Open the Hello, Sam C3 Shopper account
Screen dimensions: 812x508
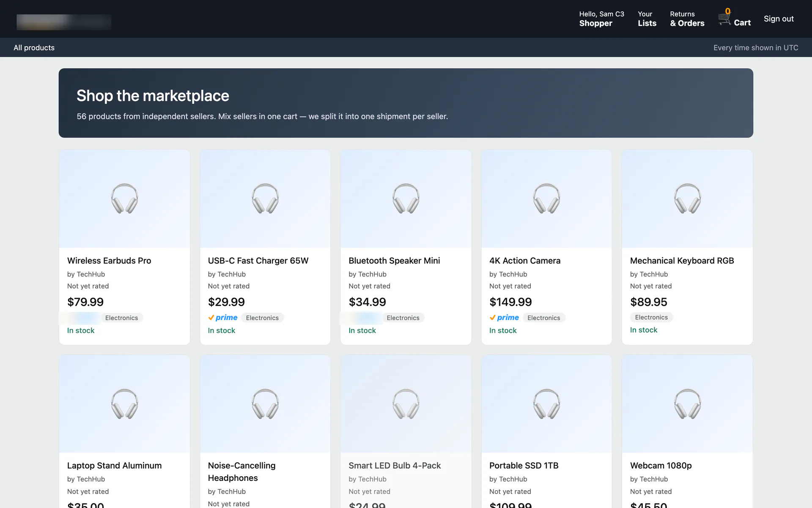pyautogui.click(x=601, y=19)
